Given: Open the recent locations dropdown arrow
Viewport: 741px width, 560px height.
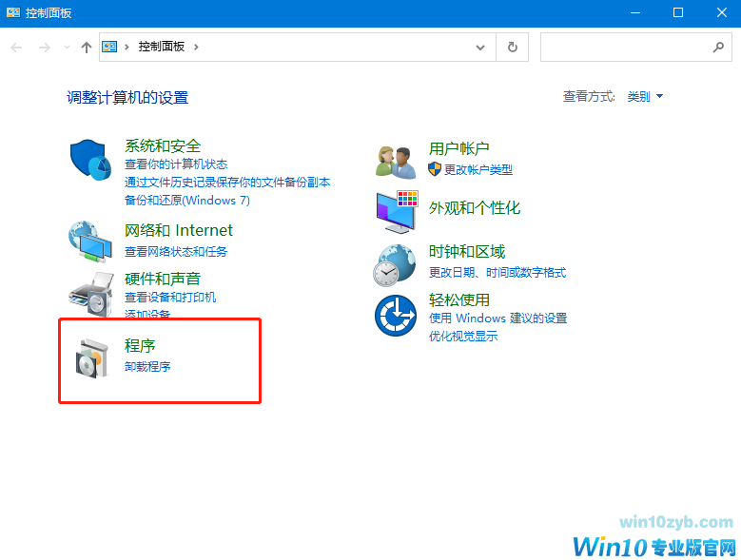Looking at the screenshot, I should 67,47.
